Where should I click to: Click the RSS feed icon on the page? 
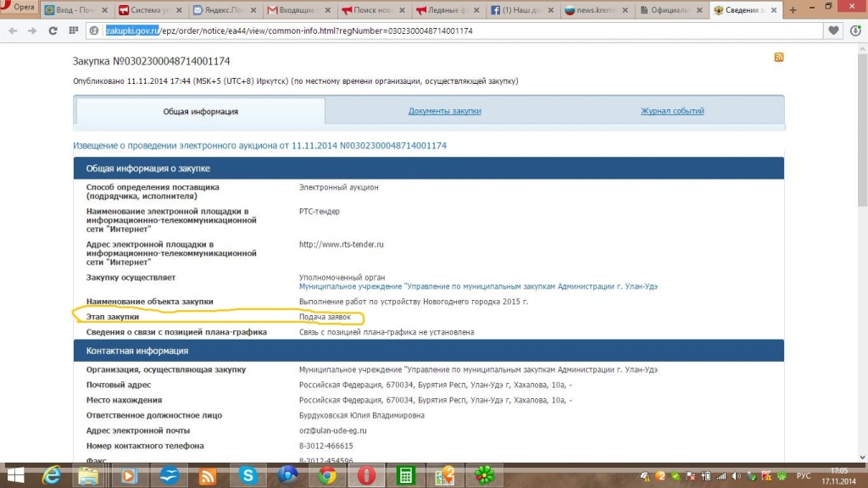point(778,57)
